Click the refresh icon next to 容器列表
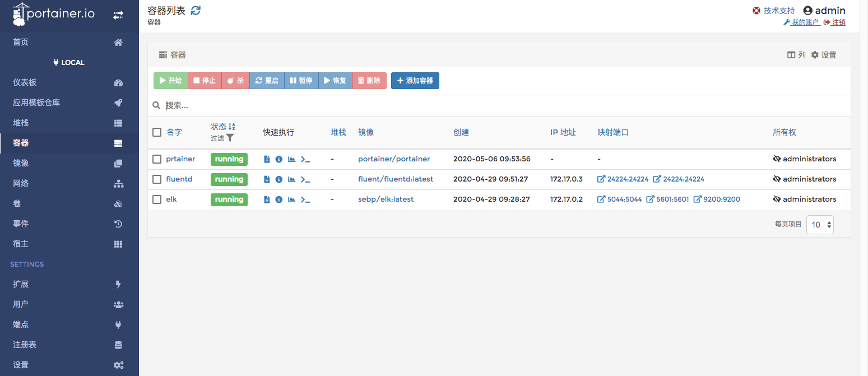Image resolution: width=868 pixels, height=376 pixels. point(196,10)
